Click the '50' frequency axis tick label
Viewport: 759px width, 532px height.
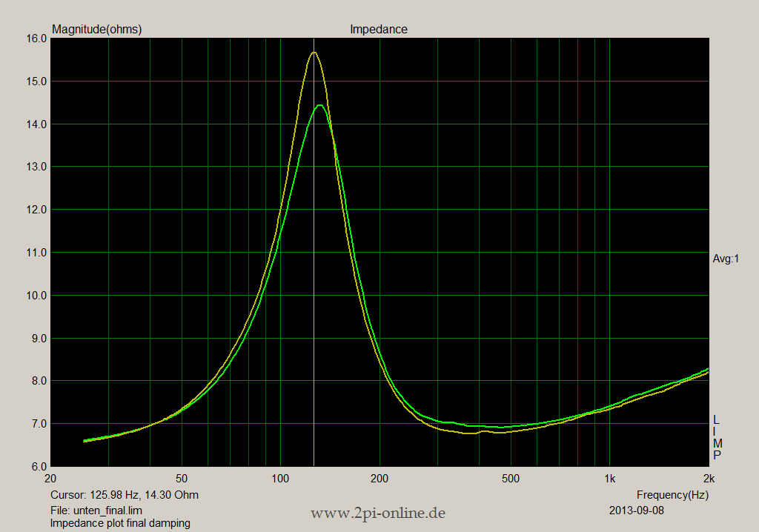pos(182,479)
